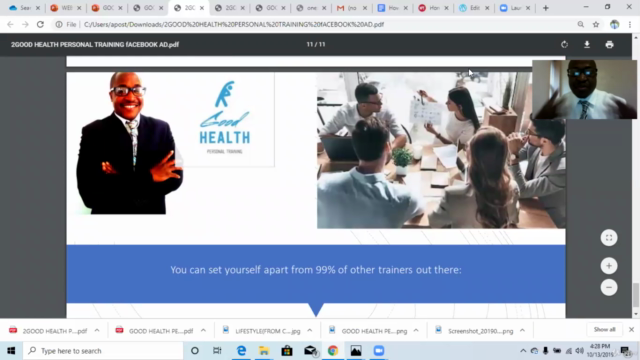Switch to Chrome on the taskbar
This screenshot has height=360, width=640.
(x=333, y=351)
